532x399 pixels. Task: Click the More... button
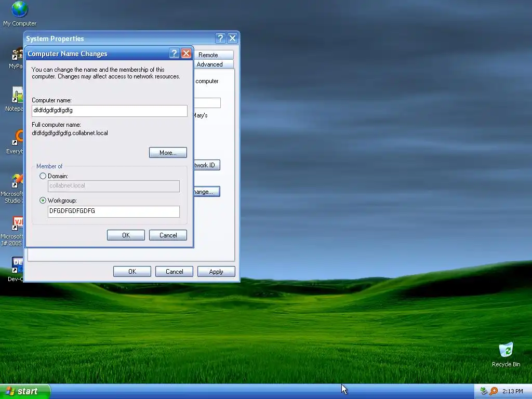[x=168, y=153]
